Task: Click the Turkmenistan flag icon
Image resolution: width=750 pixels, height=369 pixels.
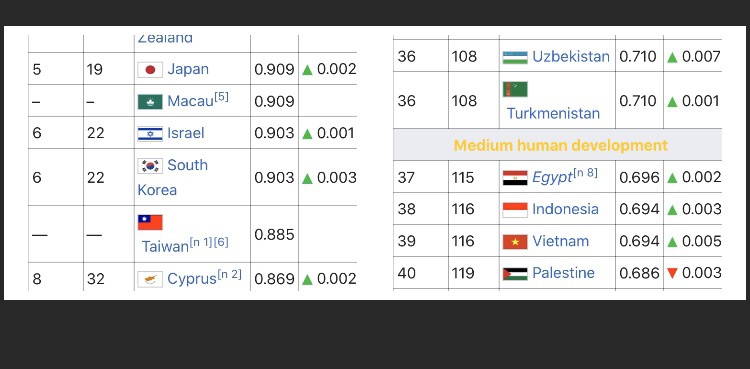Action: [x=515, y=89]
